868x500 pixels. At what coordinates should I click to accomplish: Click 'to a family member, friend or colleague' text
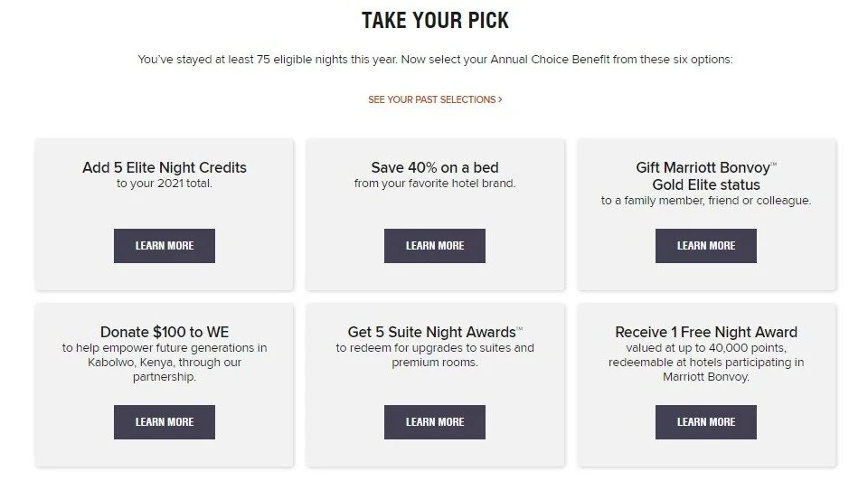[x=705, y=201]
